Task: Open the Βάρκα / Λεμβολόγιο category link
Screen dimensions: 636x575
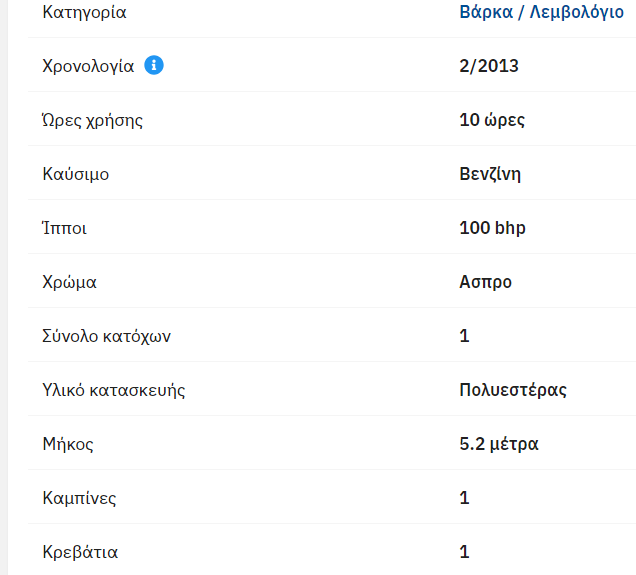Action: (x=541, y=13)
